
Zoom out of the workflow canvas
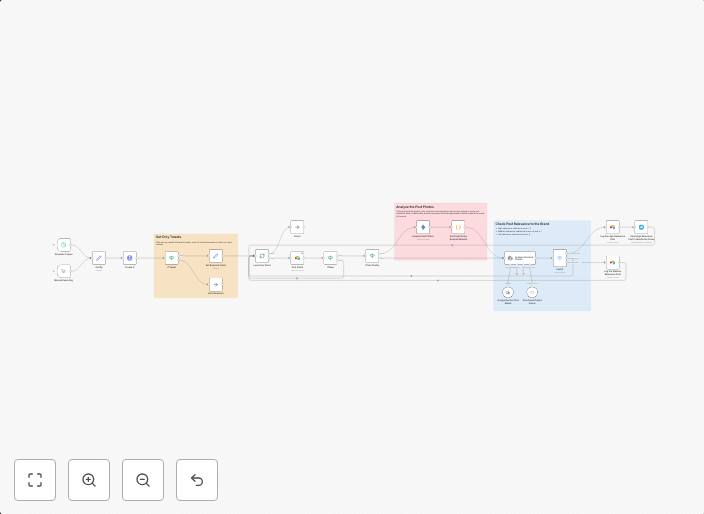click(143, 480)
